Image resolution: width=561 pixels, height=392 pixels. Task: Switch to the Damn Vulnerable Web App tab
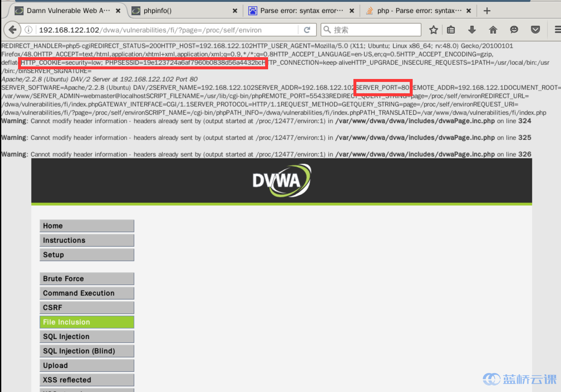[67, 11]
